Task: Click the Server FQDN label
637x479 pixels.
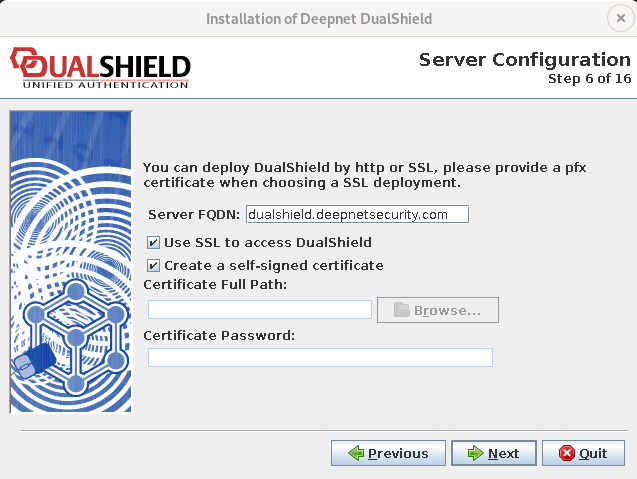Action: (193, 214)
